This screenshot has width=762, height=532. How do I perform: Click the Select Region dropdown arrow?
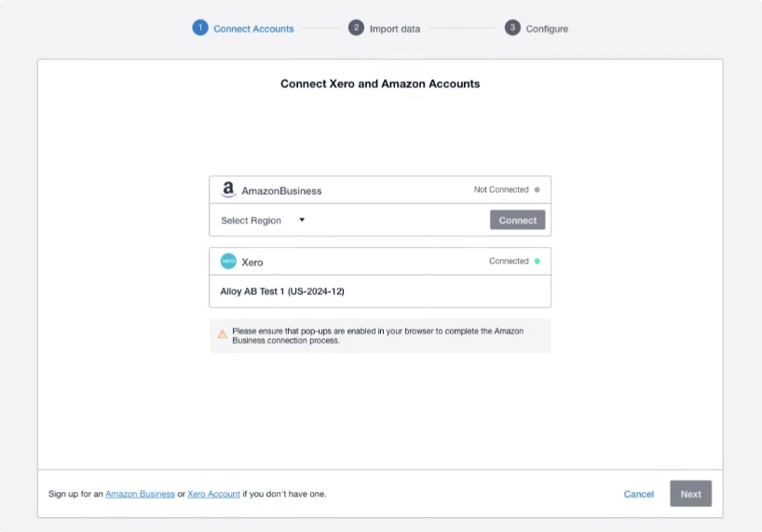click(x=302, y=221)
